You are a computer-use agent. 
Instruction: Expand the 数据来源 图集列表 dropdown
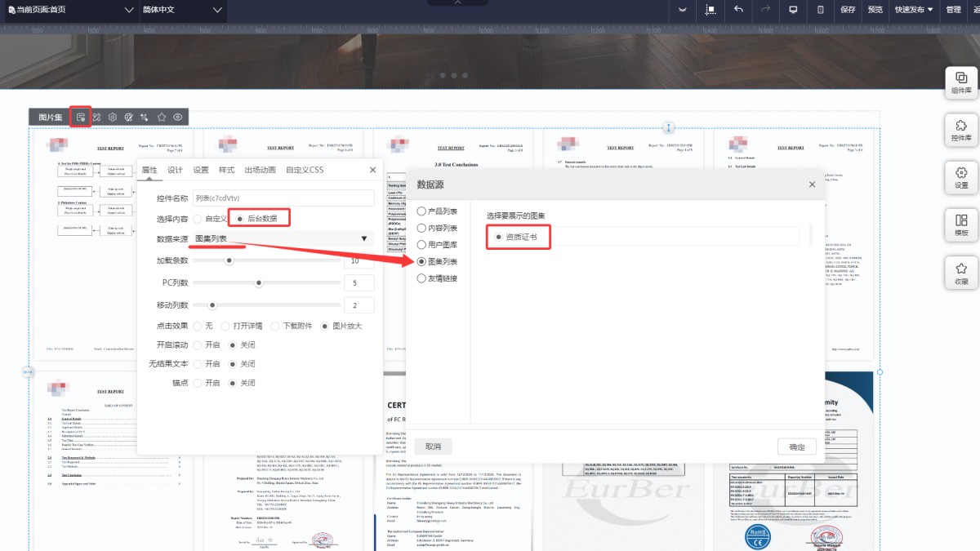(363, 239)
